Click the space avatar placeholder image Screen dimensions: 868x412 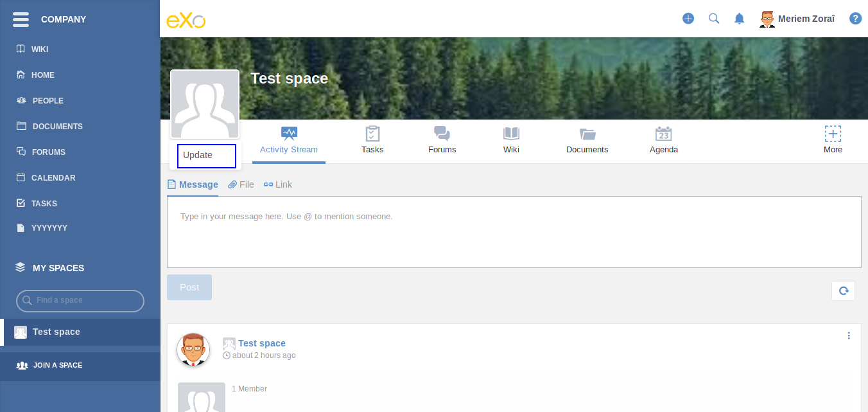point(205,104)
